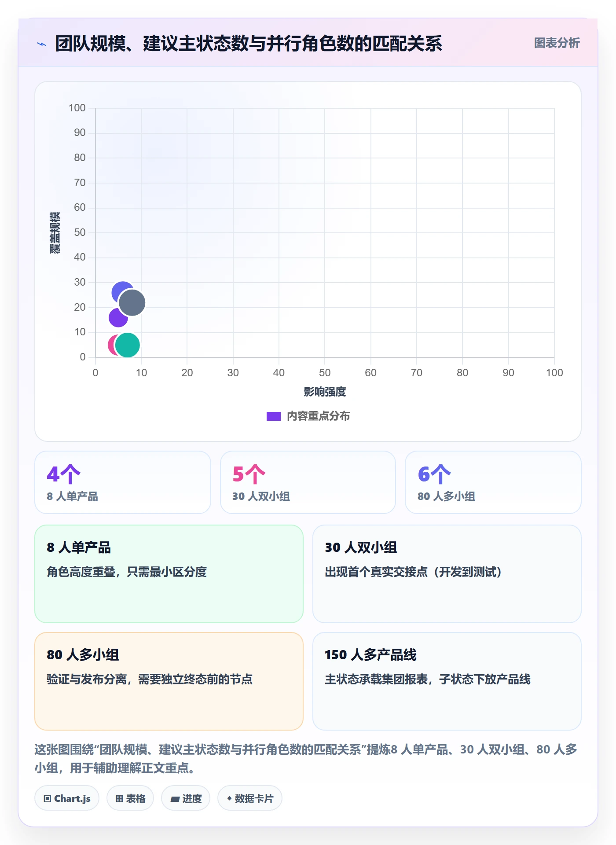Click the 80 人多小组 label under 6个
Screen dimensions: 616x845
click(x=447, y=496)
